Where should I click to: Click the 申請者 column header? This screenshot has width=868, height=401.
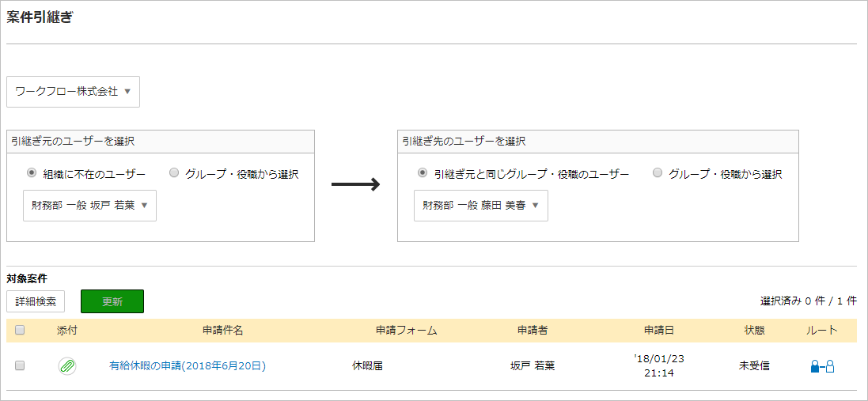click(533, 330)
